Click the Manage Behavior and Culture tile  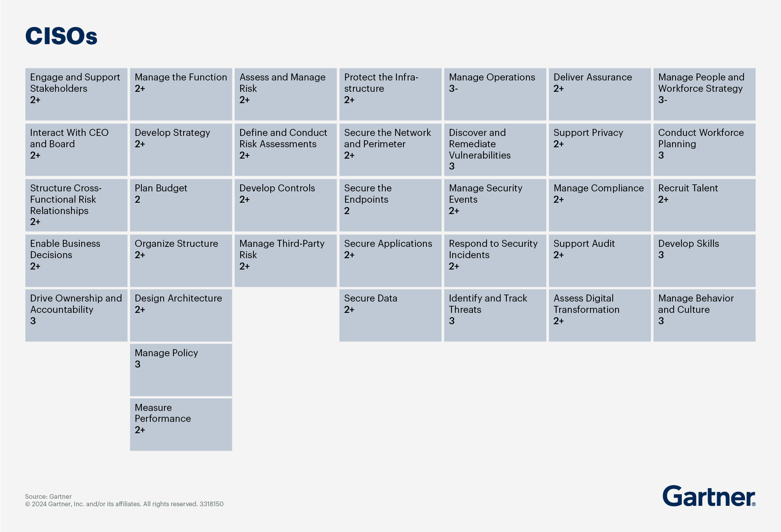(704, 315)
